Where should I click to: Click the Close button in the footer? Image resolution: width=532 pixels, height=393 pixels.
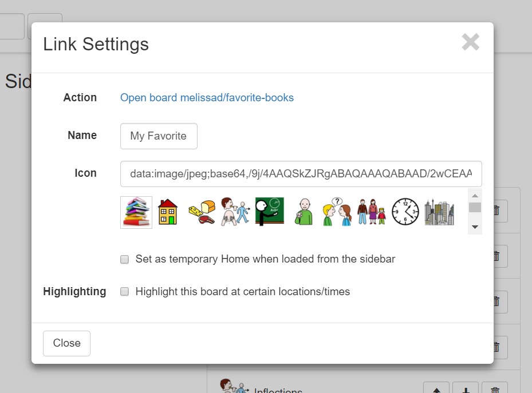[x=66, y=343]
